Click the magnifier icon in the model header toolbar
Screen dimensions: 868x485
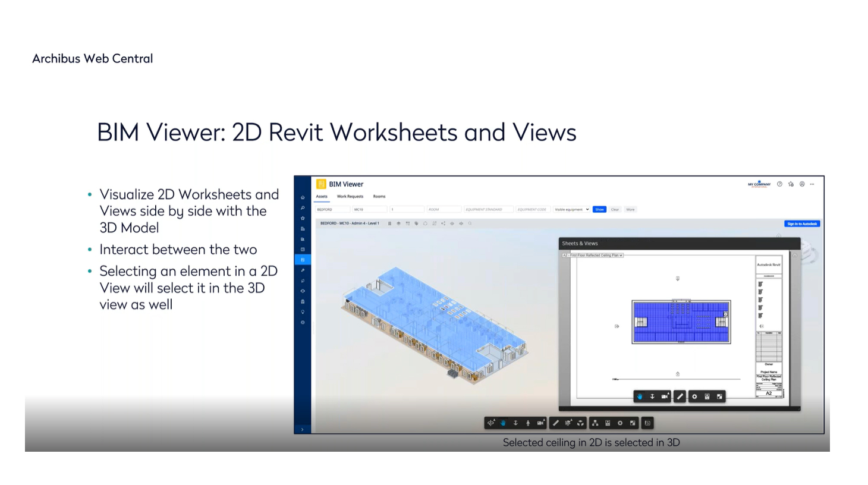pos(470,223)
